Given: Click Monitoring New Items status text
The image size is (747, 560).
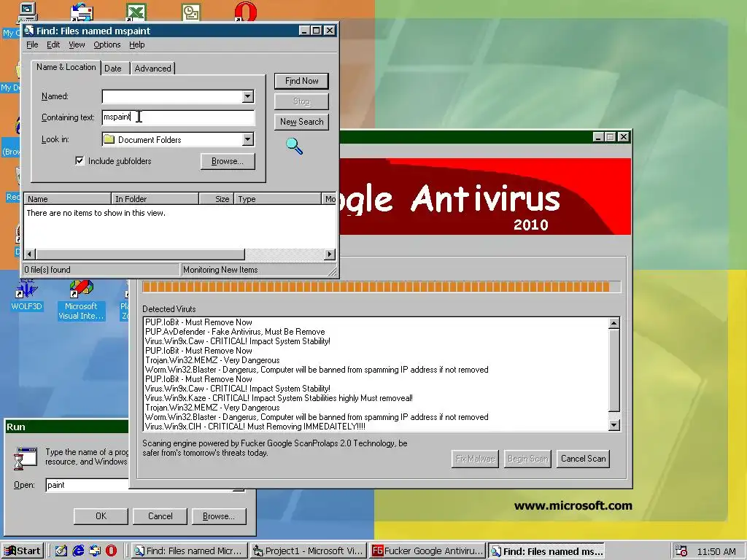Looking at the screenshot, I should [220, 270].
